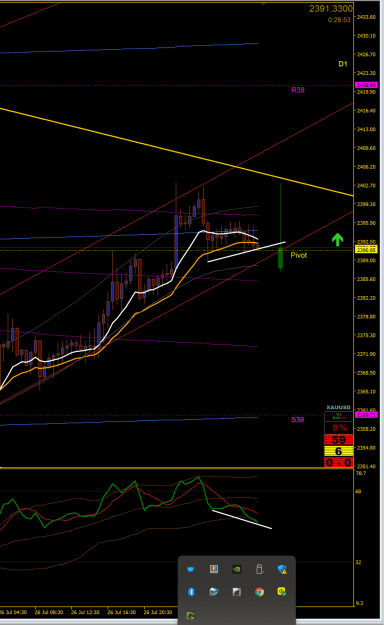Open the NVIDIA settings tray icon

tap(236, 569)
